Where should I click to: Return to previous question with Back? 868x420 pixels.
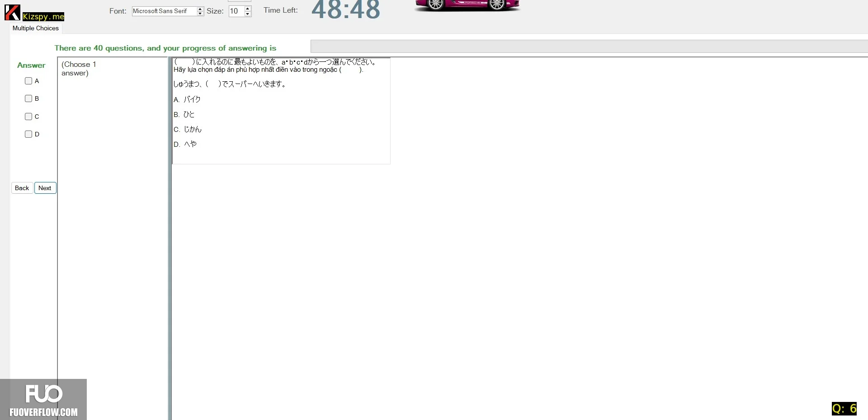tap(22, 188)
